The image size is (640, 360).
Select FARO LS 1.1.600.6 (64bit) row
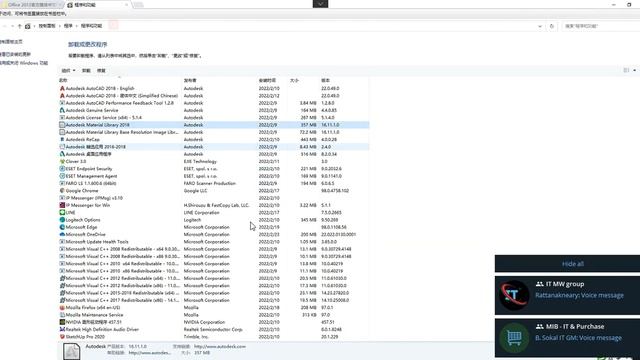coord(214,183)
